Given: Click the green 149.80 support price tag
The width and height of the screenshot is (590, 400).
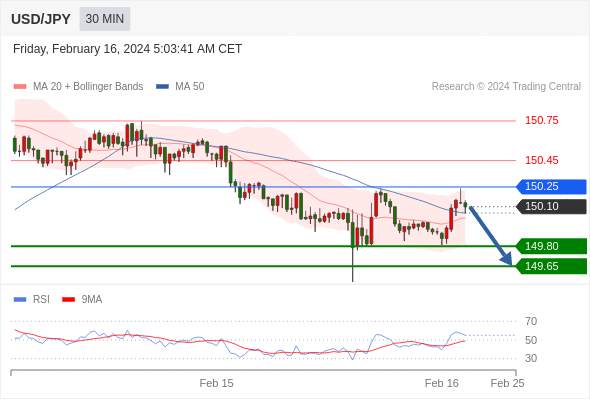Looking at the screenshot, I should coord(552,246).
